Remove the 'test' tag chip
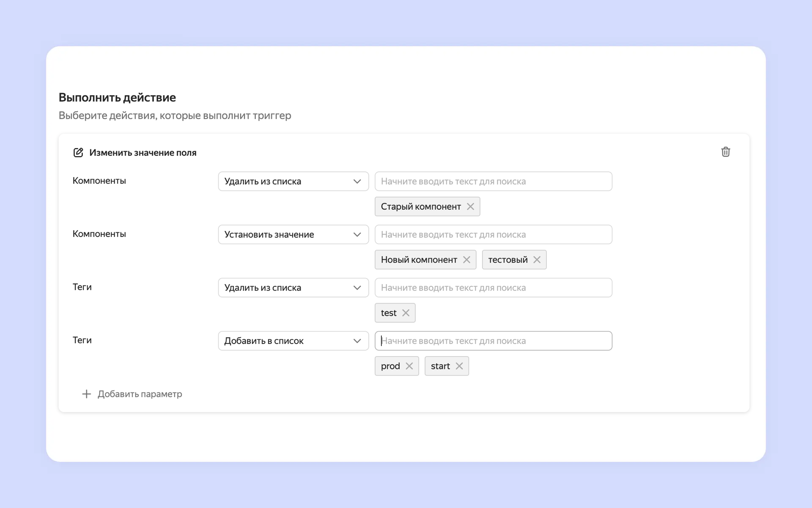Viewport: 812px width, 508px height. 406,313
